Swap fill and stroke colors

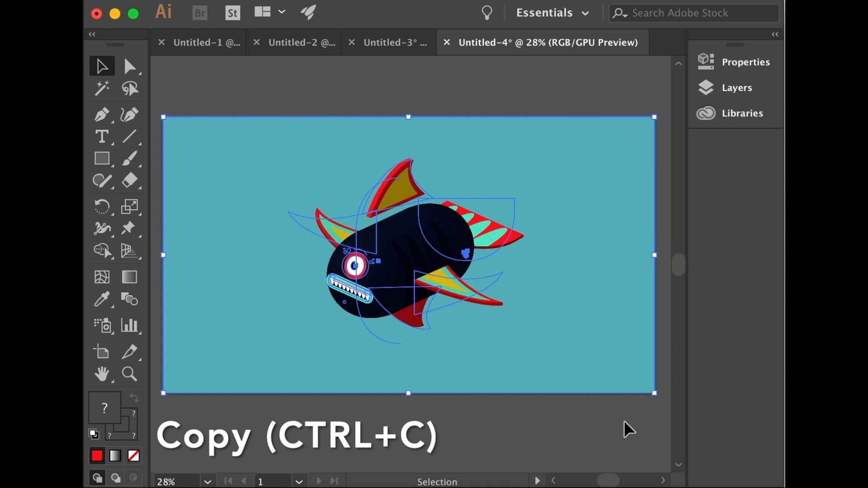[x=134, y=398]
